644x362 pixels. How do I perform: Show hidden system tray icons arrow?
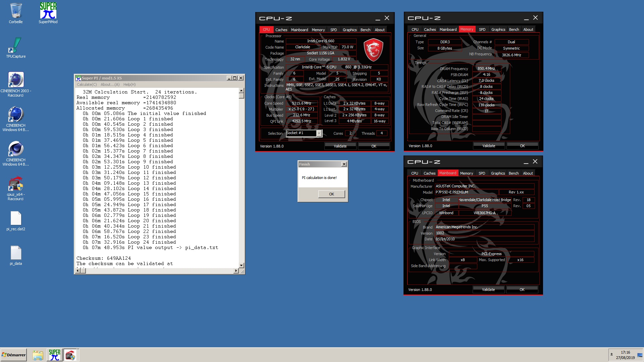(x=611, y=355)
